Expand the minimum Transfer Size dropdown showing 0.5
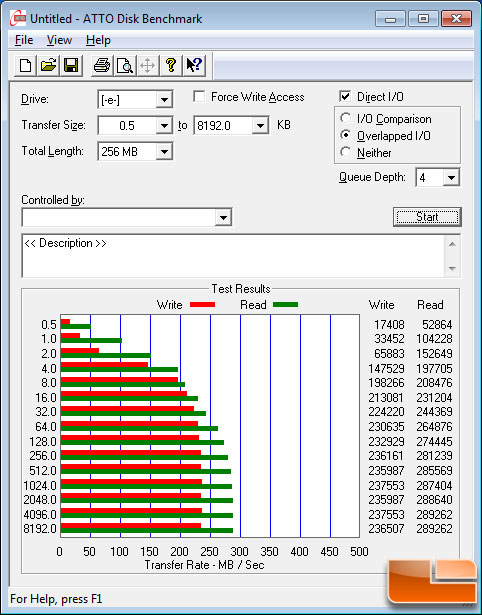 point(164,126)
